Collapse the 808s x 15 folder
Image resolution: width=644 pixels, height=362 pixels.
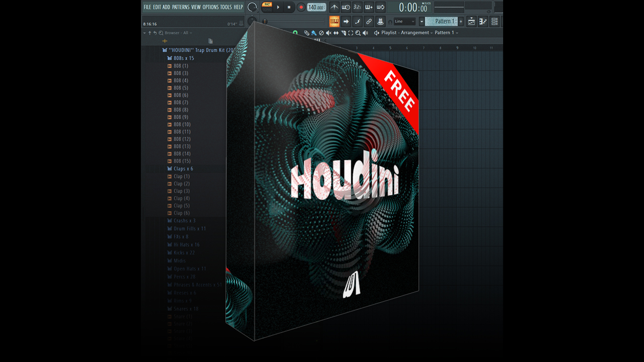184,58
